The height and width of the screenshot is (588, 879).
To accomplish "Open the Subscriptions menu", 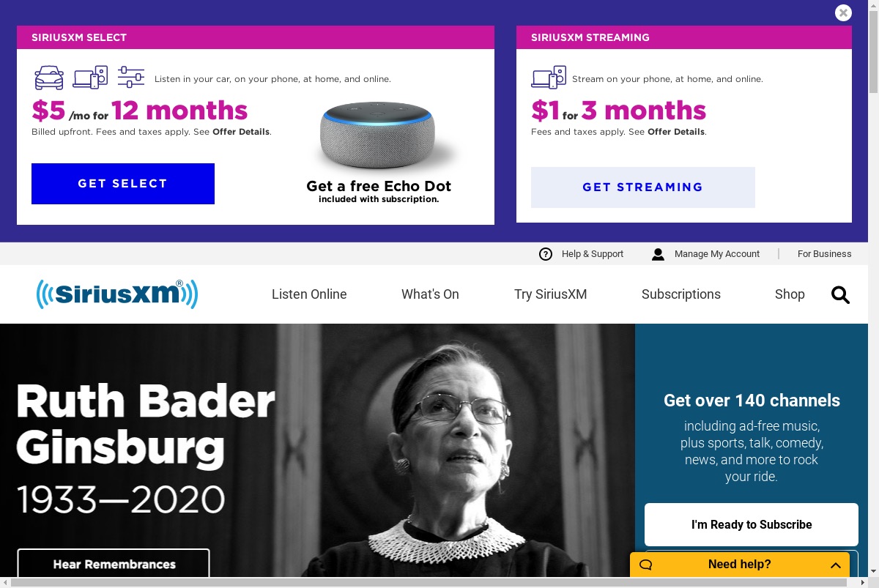I will tap(681, 294).
